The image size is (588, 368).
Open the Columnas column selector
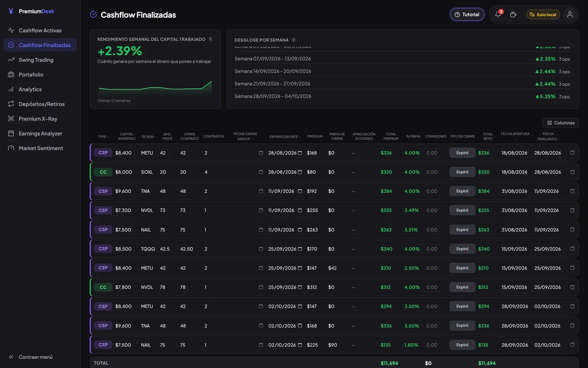click(561, 123)
